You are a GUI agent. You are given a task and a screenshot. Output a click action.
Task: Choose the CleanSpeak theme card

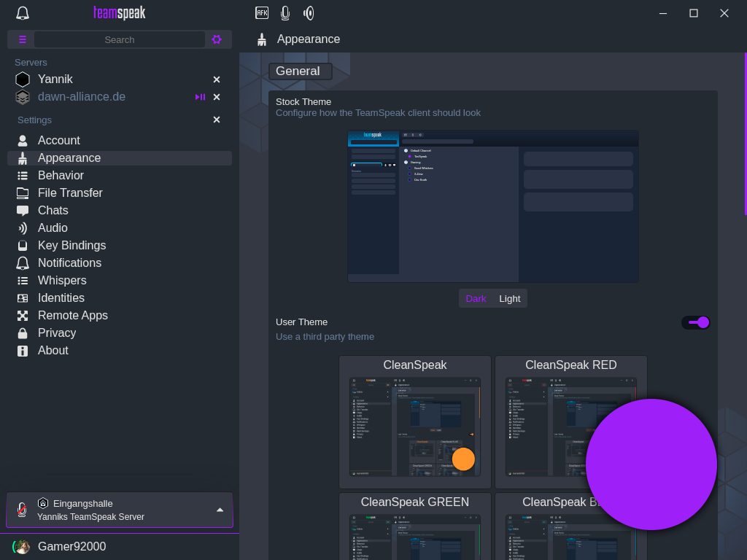click(415, 422)
